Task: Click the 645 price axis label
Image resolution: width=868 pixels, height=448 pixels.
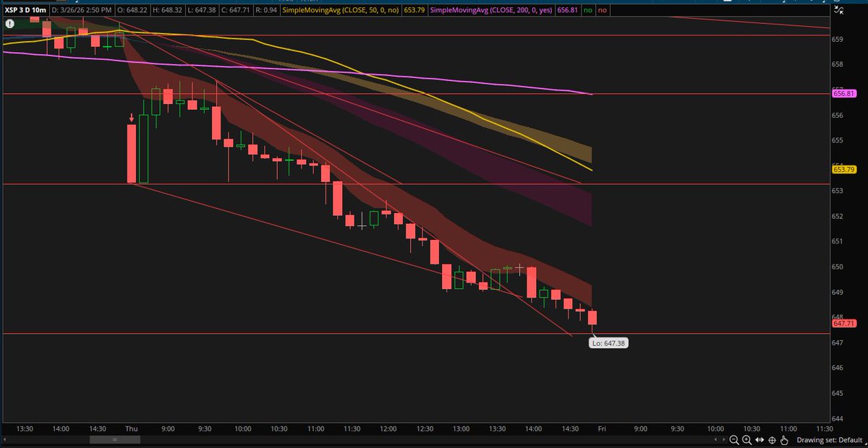Action: click(x=839, y=394)
